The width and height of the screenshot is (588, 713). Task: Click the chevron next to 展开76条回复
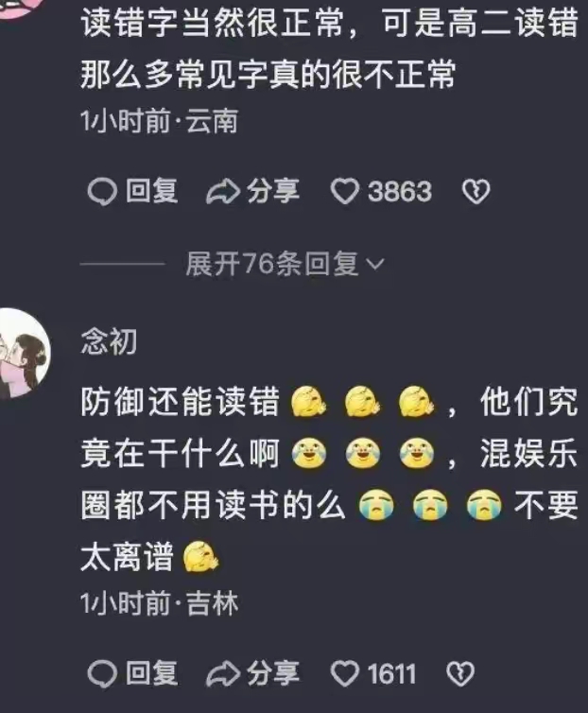pos(375,264)
